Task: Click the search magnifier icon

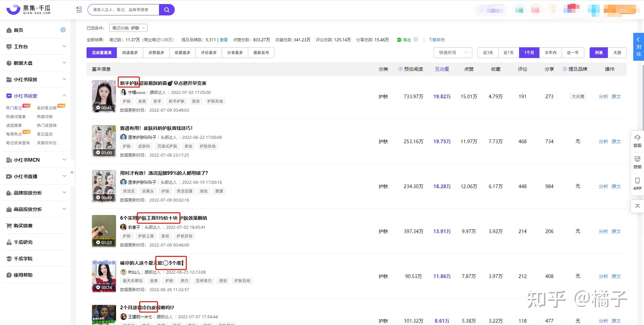Action: pyautogui.click(x=167, y=9)
